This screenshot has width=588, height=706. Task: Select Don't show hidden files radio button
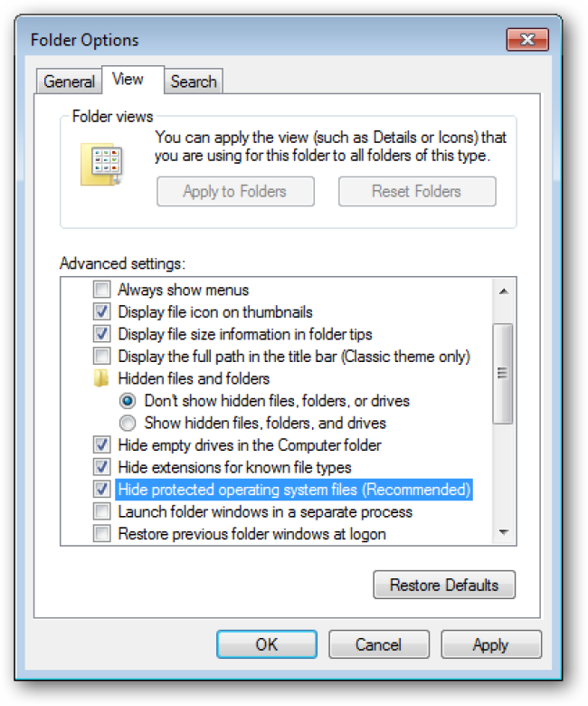point(128,400)
